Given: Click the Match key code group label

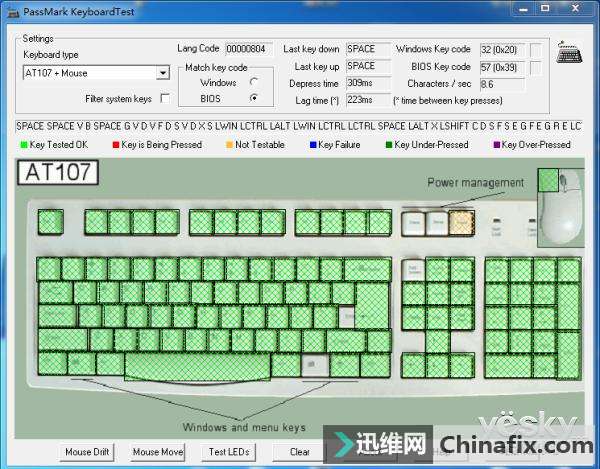Looking at the screenshot, I should (x=216, y=67).
